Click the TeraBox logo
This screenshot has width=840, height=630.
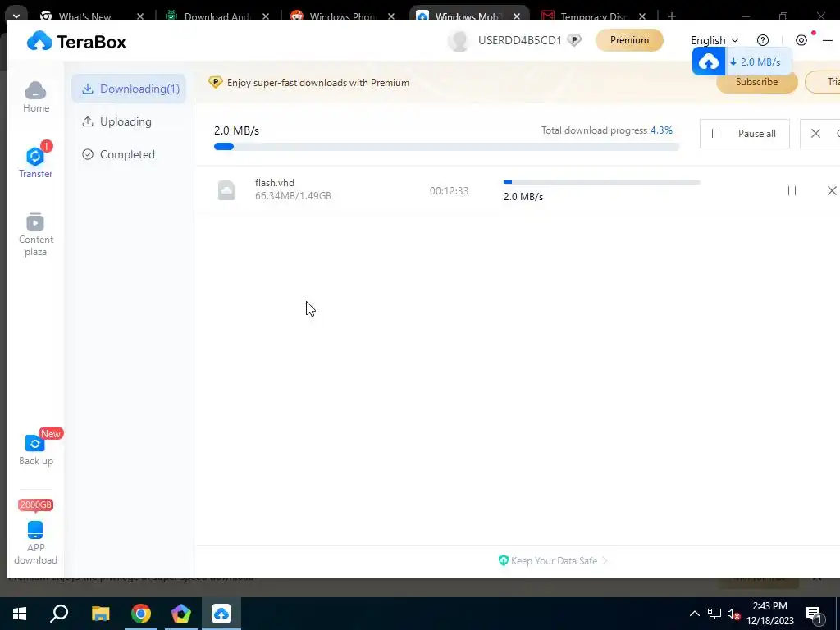(x=76, y=41)
